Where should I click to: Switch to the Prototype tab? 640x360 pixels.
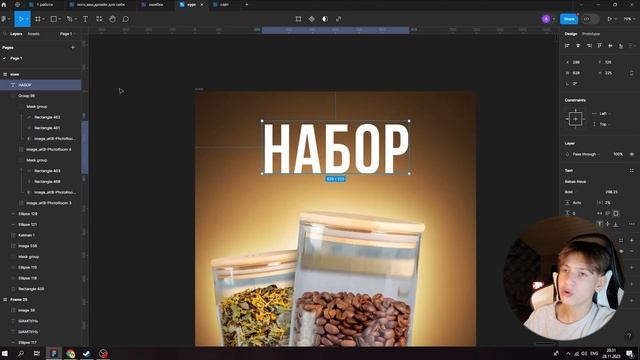click(591, 34)
